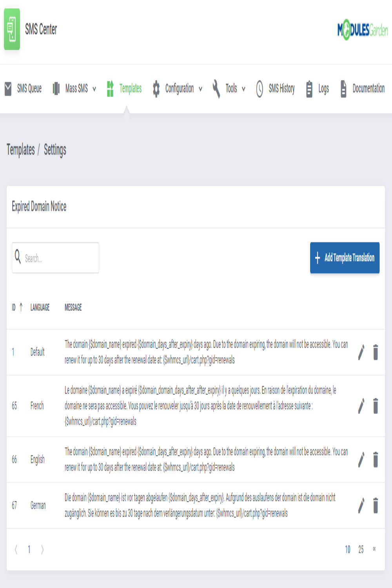This screenshot has width=392, height=588.
Task: Open the SMS Queue tab
Action: point(23,89)
